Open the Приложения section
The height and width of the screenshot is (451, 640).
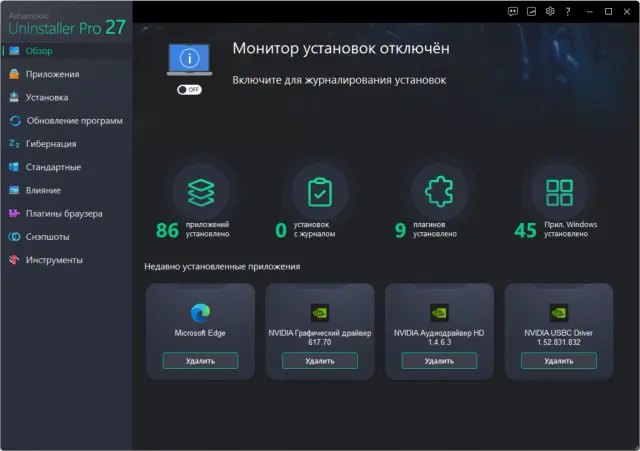66,74
